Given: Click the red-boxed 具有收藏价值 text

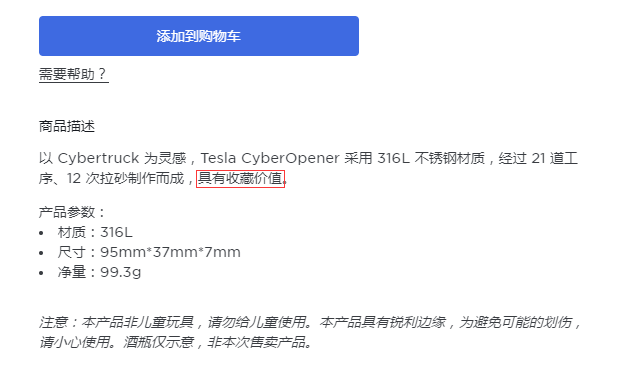Looking at the screenshot, I should tap(240, 179).
